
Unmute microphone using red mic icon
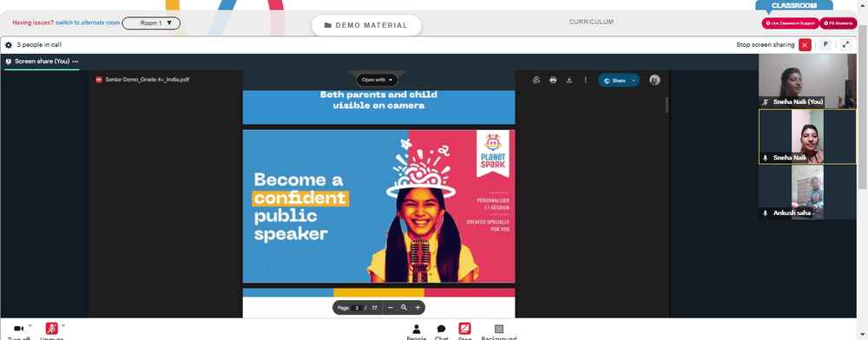click(51, 329)
